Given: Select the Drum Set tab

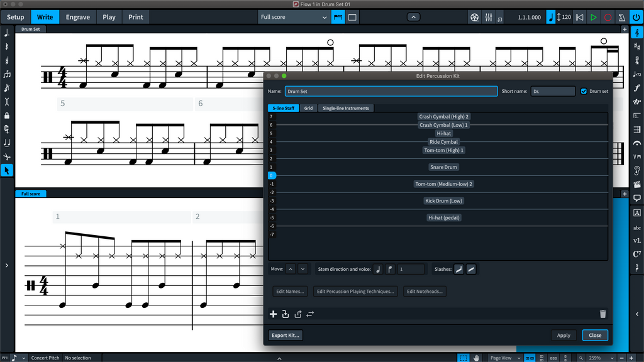Looking at the screenshot, I should tap(31, 29).
